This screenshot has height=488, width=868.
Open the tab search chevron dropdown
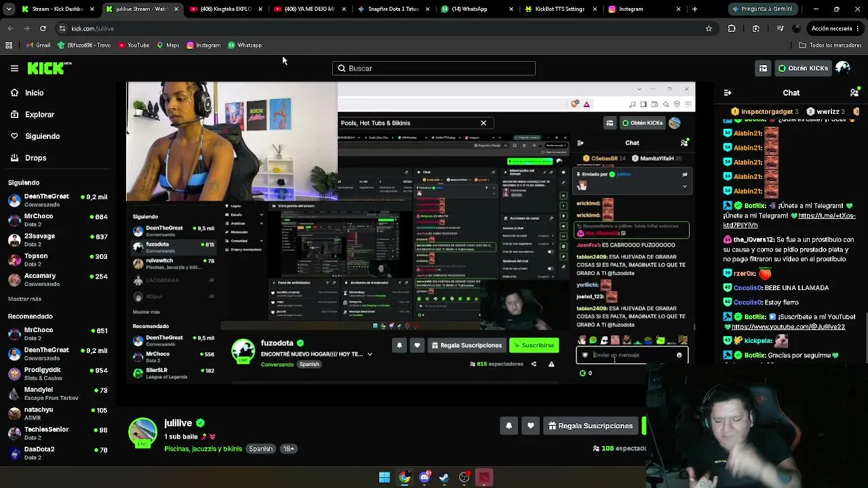[x=10, y=9]
